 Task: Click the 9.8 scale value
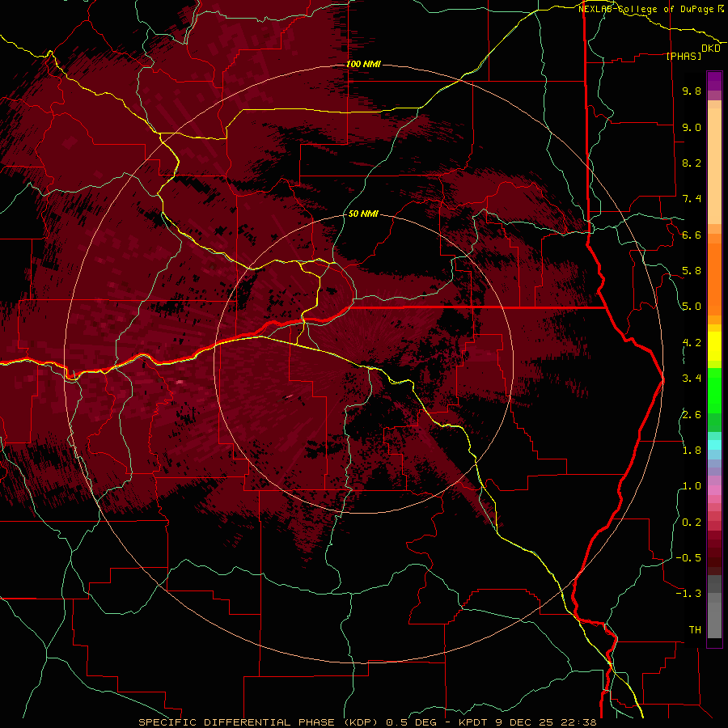pos(692,91)
